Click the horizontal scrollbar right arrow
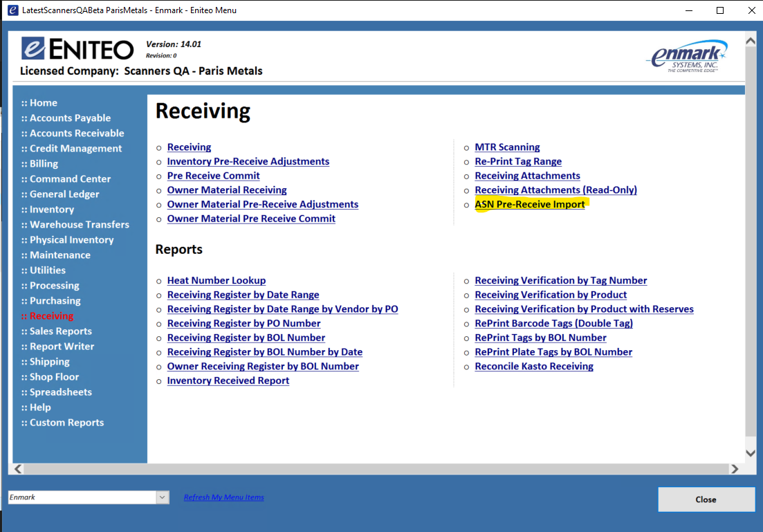763x532 pixels. [735, 468]
